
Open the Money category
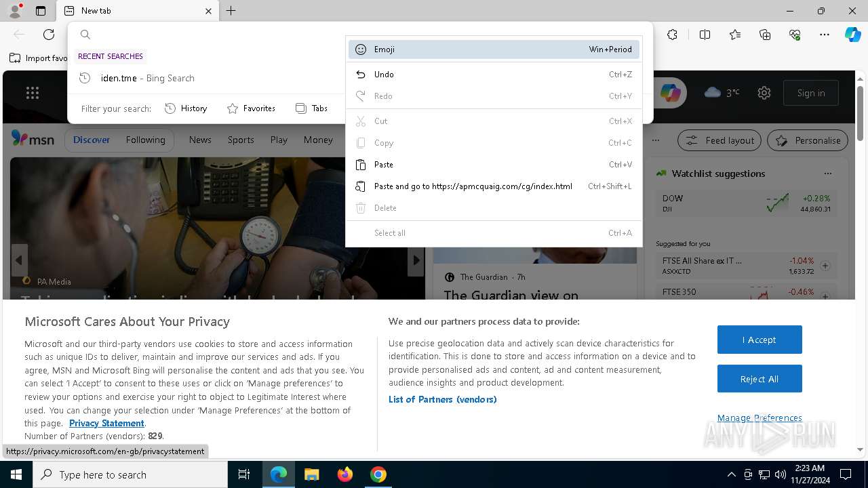[318, 140]
